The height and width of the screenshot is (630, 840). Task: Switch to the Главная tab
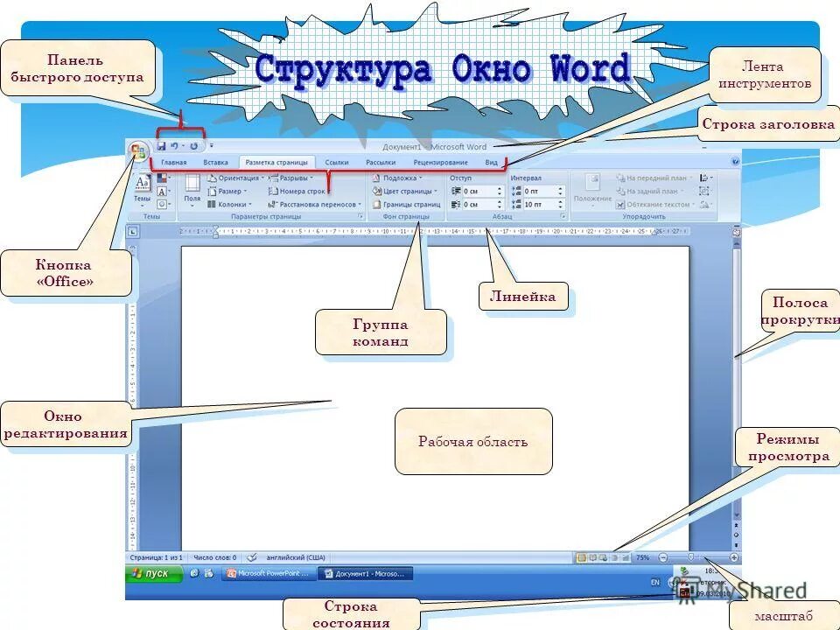click(173, 163)
